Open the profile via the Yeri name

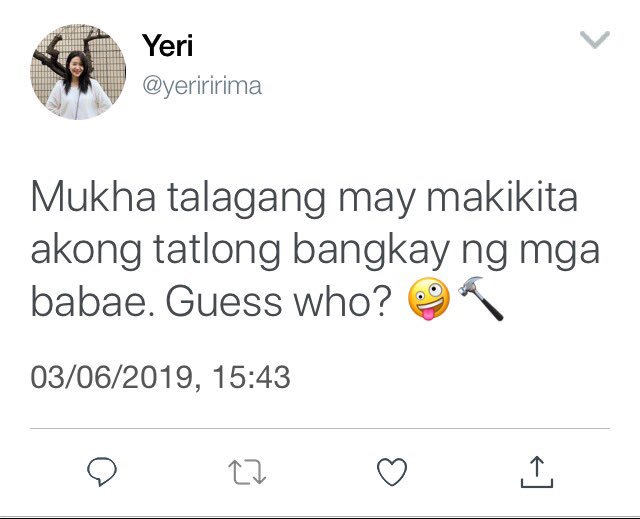click(x=167, y=45)
